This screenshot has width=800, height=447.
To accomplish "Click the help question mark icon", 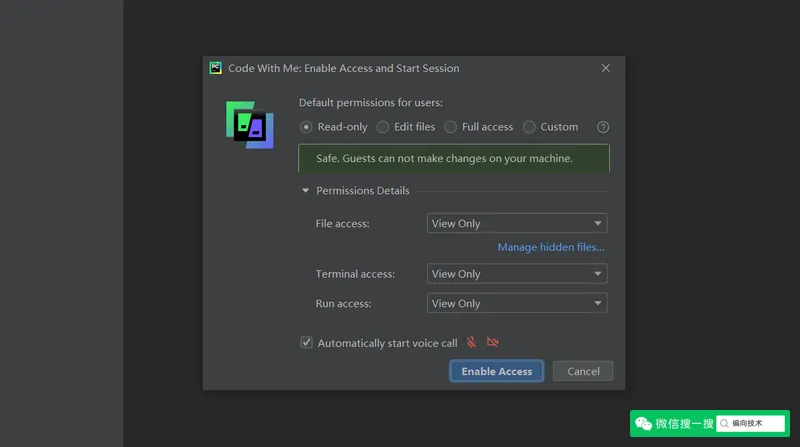I will [x=603, y=127].
